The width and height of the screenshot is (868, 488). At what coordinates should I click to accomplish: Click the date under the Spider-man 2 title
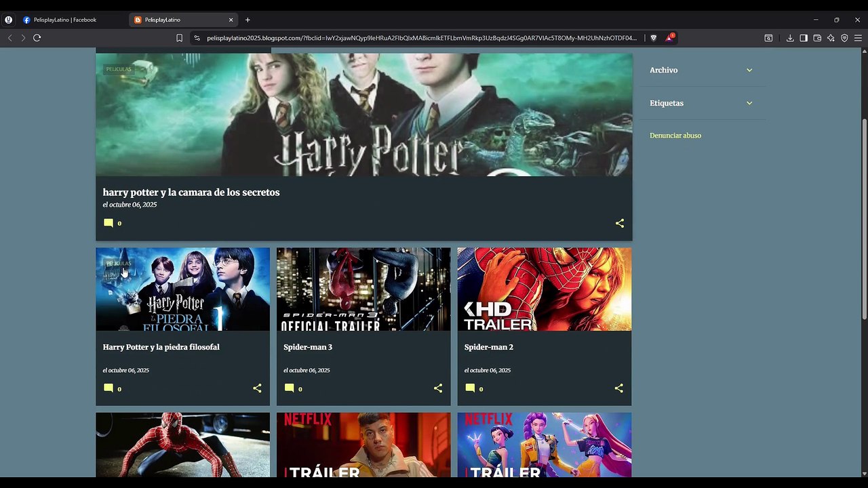point(488,371)
